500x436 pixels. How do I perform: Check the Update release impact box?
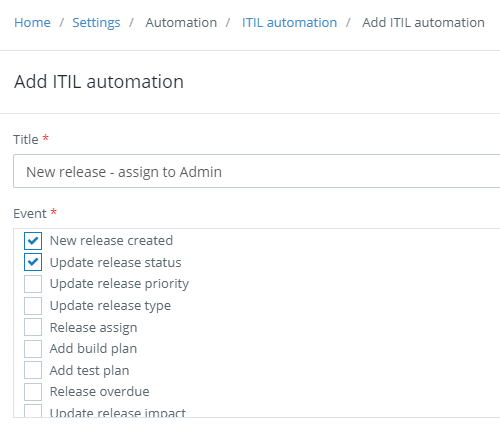pyautogui.click(x=33, y=411)
